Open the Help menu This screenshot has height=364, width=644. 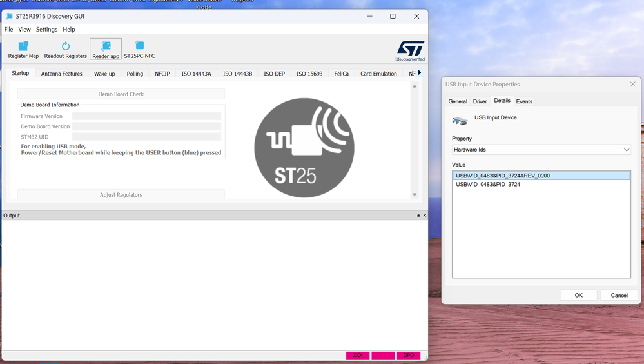(68, 29)
